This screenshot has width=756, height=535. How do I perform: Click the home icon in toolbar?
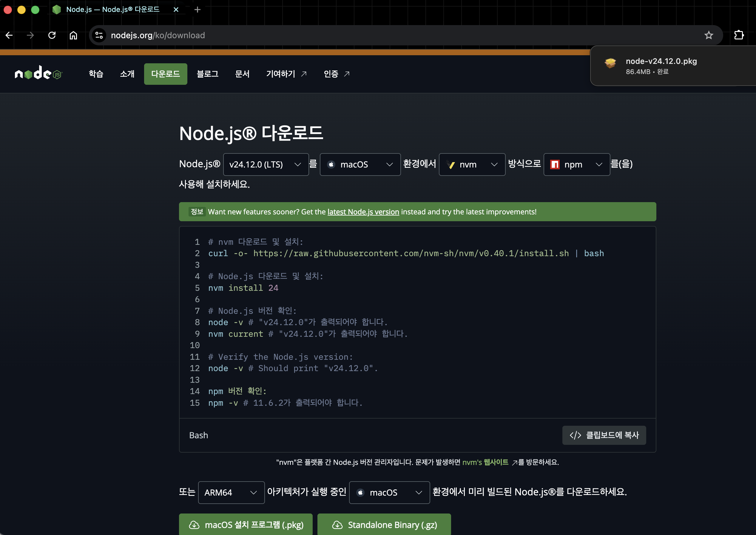coord(73,35)
